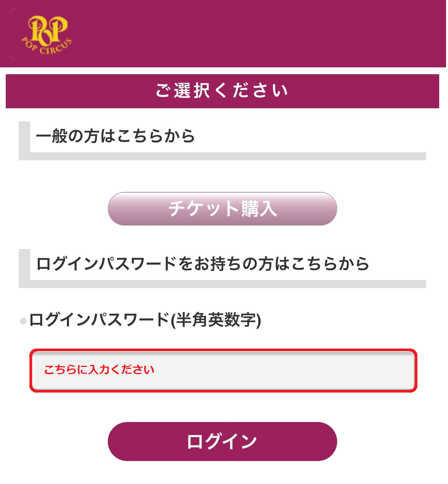448x484 pixels.
Task: Click the こちらに入力ください placeholder text
Action: point(99,370)
